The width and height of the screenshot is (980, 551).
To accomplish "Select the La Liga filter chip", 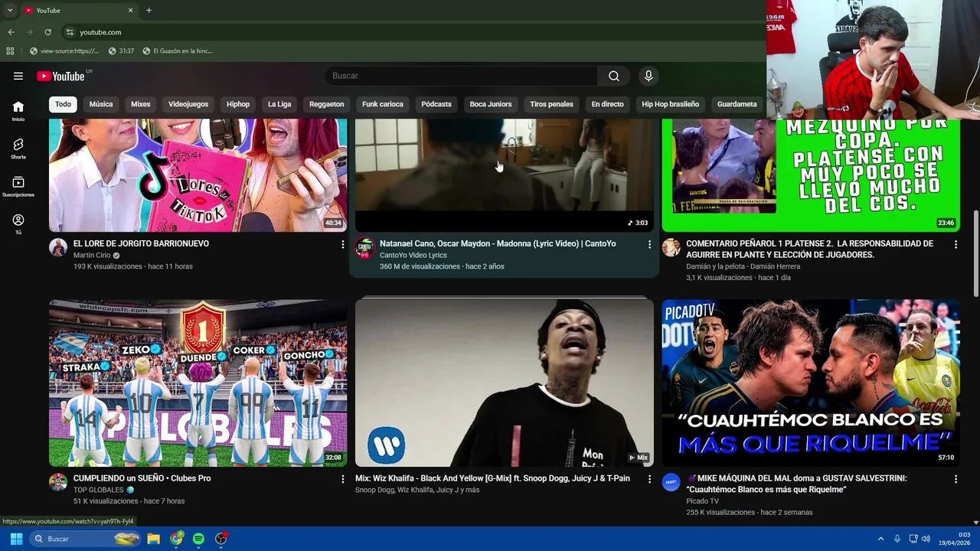I will pos(279,104).
